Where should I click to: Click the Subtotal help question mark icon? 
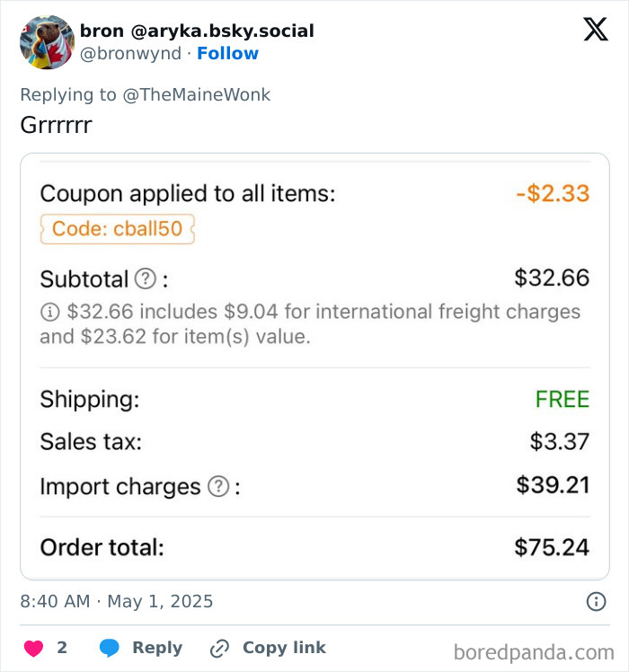[x=145, y=279]
